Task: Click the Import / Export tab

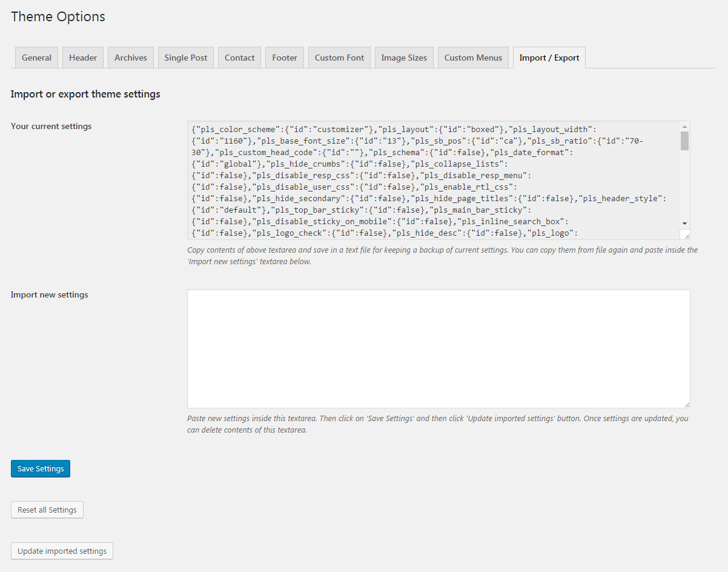Action: click(x=549, y=58)
